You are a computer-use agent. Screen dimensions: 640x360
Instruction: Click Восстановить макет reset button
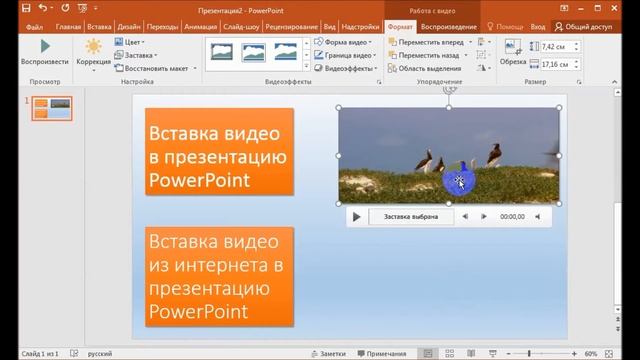tap(151, 69)
